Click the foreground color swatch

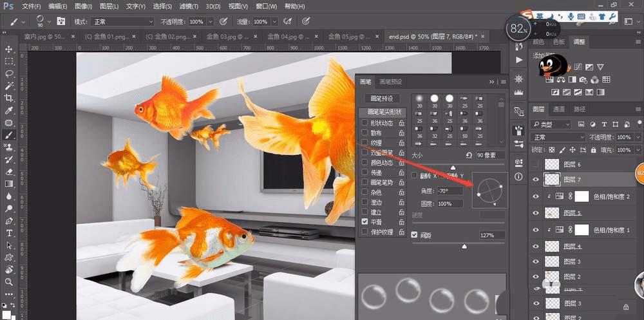point(6,314)
